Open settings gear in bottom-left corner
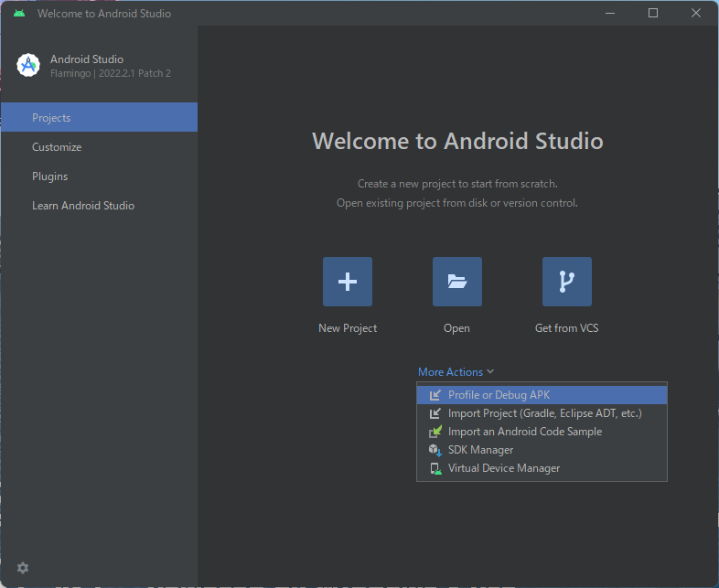The image size is (719, 588). tap(23, 568)
